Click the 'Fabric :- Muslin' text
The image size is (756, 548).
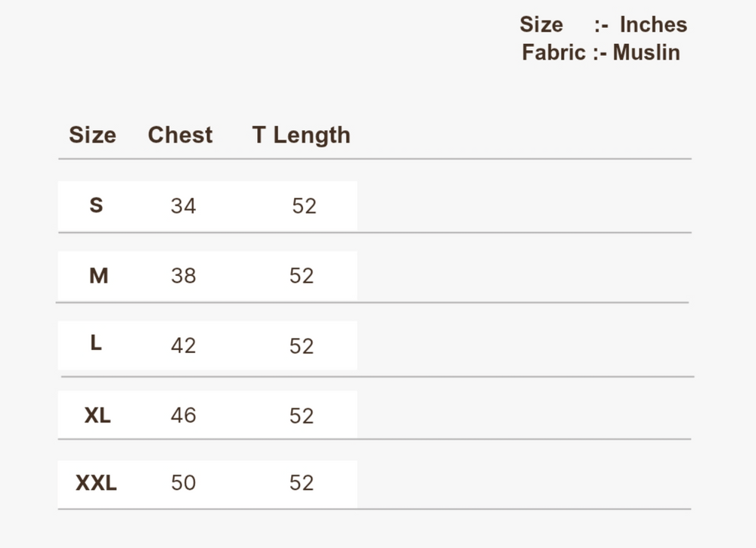[x=600, y=53]
